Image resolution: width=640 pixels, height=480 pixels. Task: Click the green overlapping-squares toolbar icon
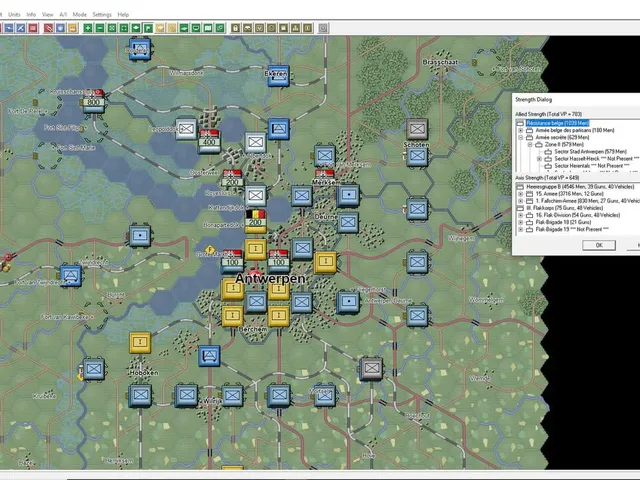pos(220,28)
